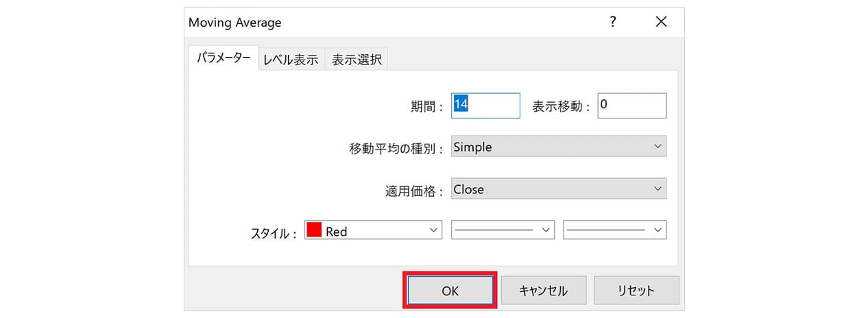Click the Close price dropdown chevron
Viewport: 868px width, 318px height.
point(658,189)
